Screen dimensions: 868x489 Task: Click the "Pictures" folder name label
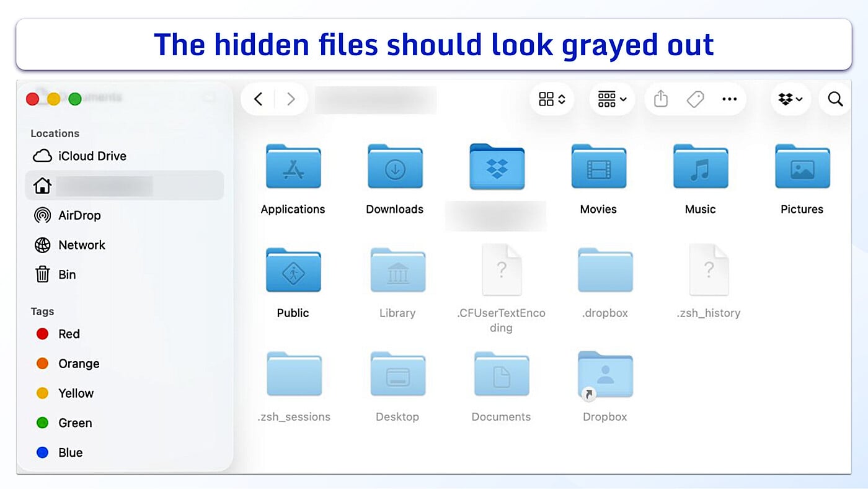pos(802,209)
